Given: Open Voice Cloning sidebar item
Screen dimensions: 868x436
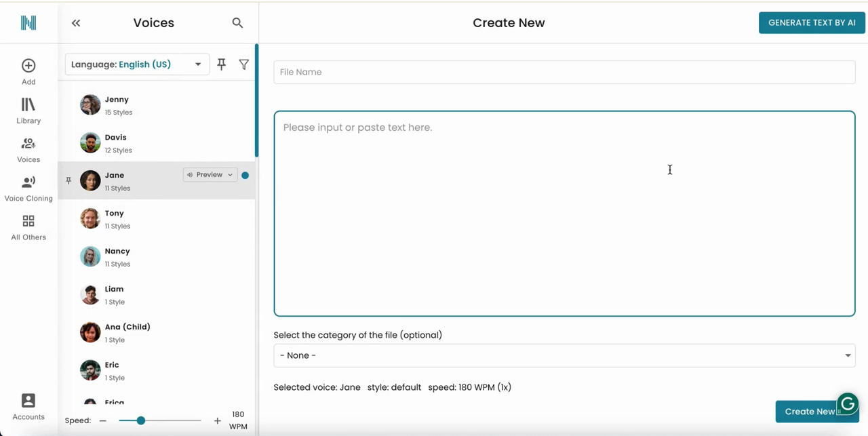Looking at the screenshot, I should [x=28, y=189].
